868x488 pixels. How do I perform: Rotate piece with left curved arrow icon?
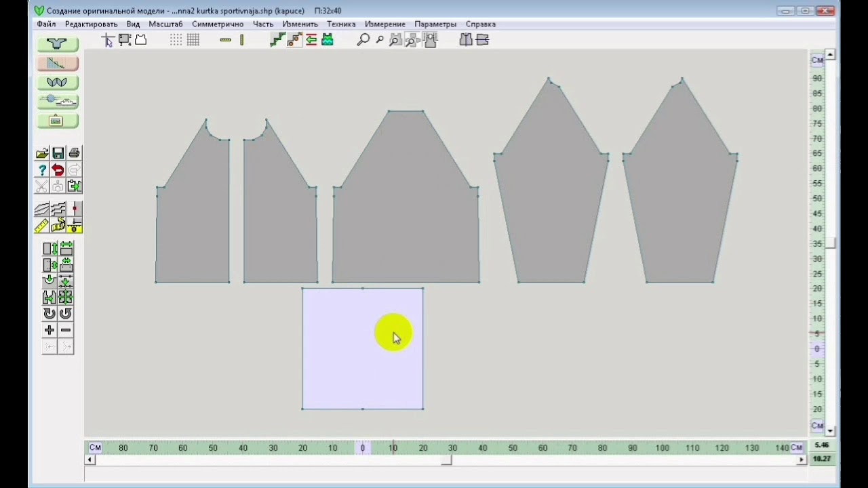coord(50,314)
